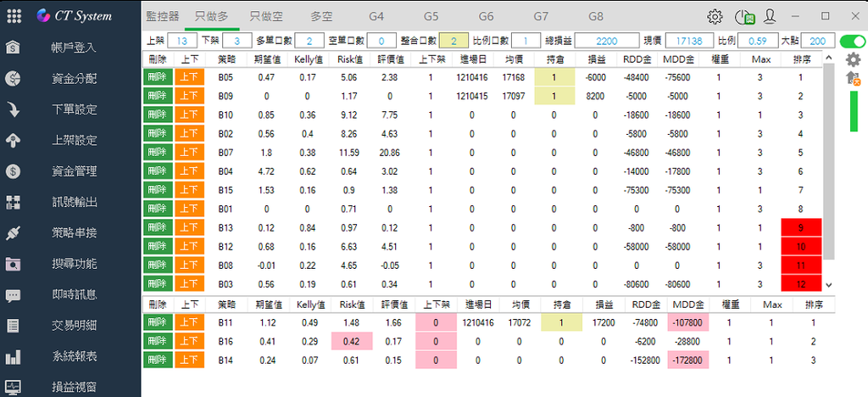Click the green vertical level bar

pos(854,111)
